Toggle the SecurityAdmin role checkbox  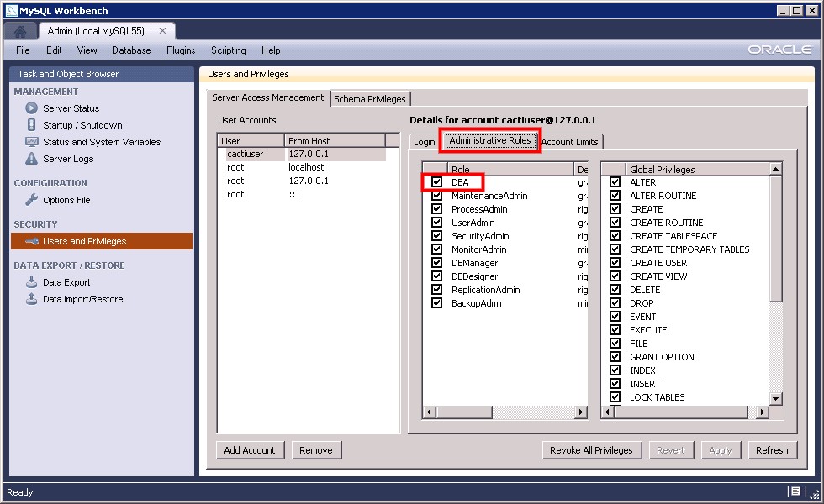pyautogui.click(x=436, y=236)
